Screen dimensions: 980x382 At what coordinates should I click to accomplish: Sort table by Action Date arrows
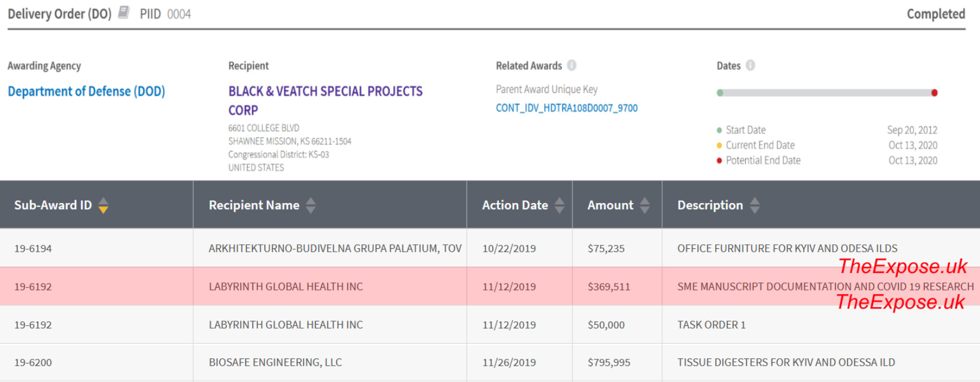tap(559, 205)
